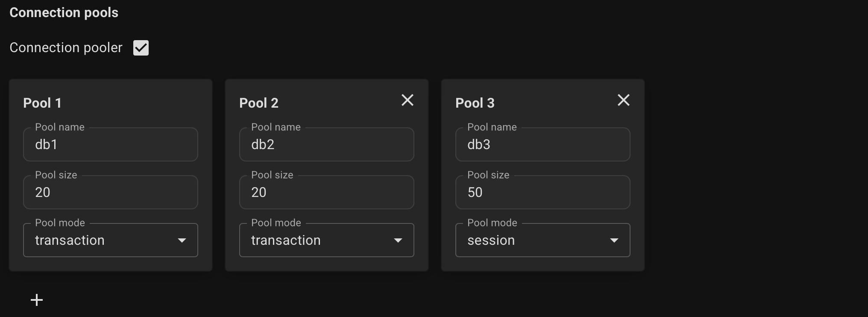The height and width of the screenshot is (317, 868).
Task: Expand the transaction mode selector in Pool 2
Action: (326, 240)
